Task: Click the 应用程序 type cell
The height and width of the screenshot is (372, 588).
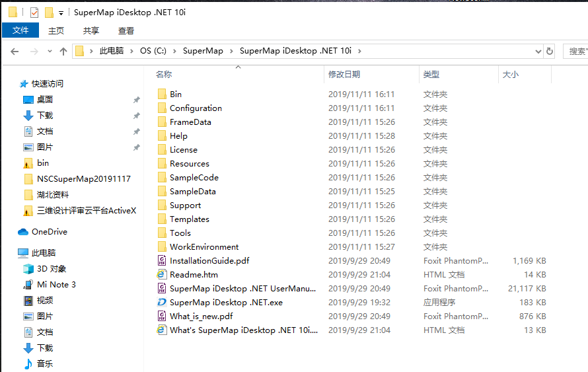Action: click(x=439, y=302)
